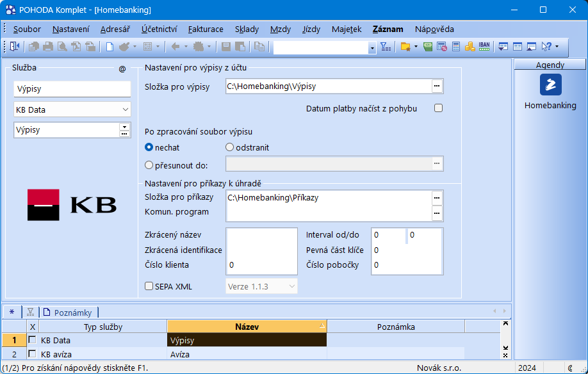Image resolution: width=588 pixels, height=374 pixels.
Task: Browse for the Komun. program path
Action: (x=437, y=213)
